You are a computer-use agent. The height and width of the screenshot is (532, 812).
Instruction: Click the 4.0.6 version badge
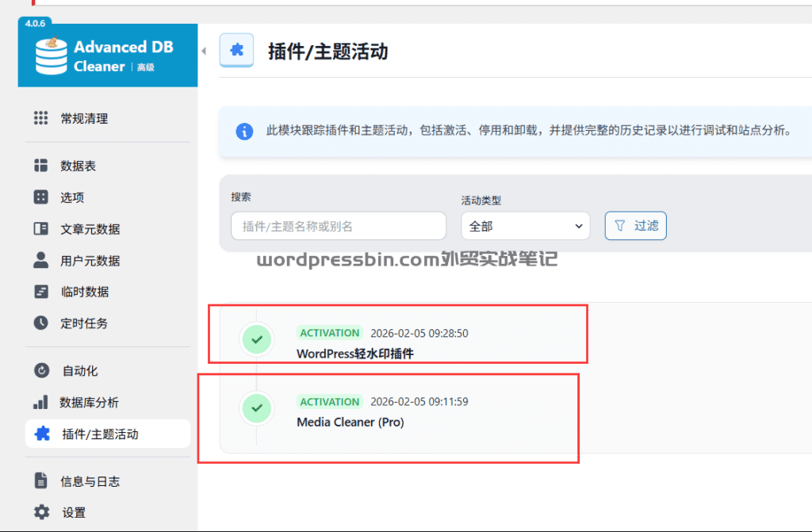tap(35, 24)
